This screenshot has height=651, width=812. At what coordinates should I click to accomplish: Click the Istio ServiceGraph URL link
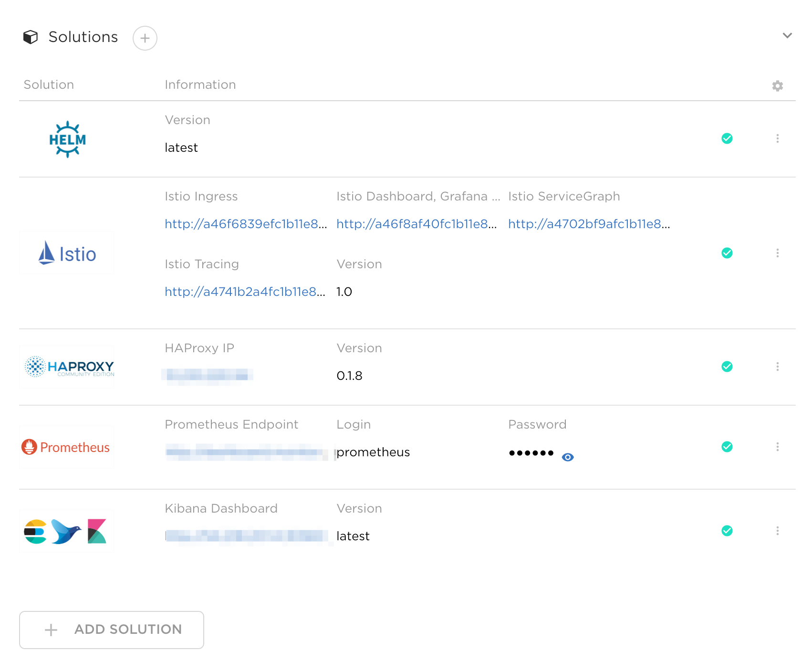pyautogui.click(x=589, y=224)
